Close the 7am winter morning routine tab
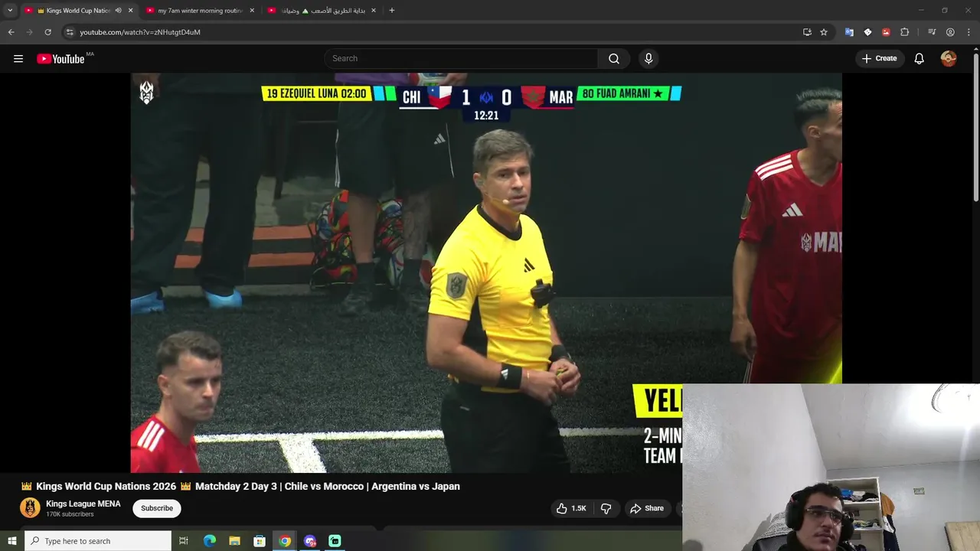The image size is (980, 551). point(252,11)
